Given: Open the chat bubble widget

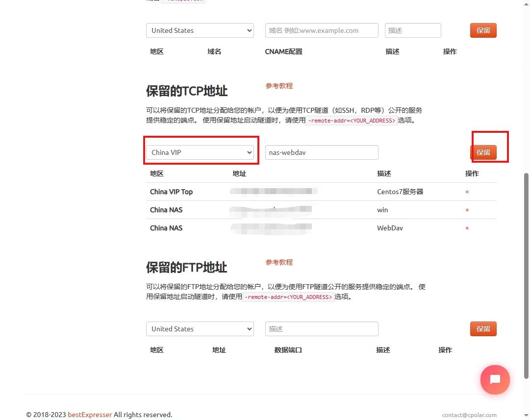Looking at the screenshot, I should [x=495, y=379].
